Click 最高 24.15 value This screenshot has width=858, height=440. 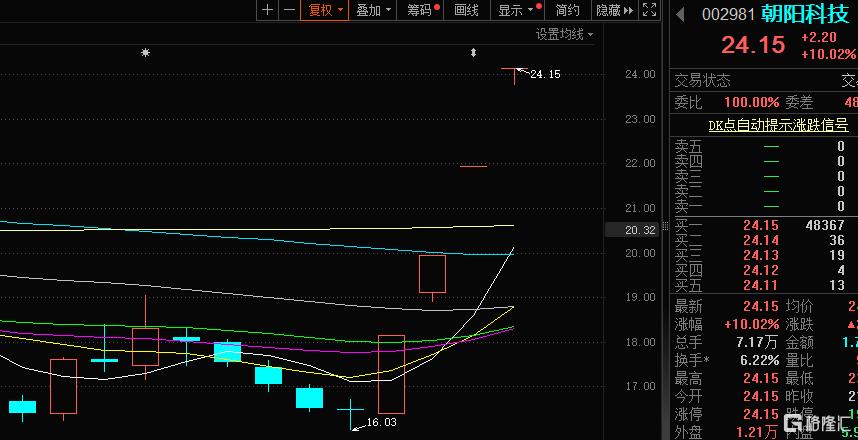click(x=761, y=378)
